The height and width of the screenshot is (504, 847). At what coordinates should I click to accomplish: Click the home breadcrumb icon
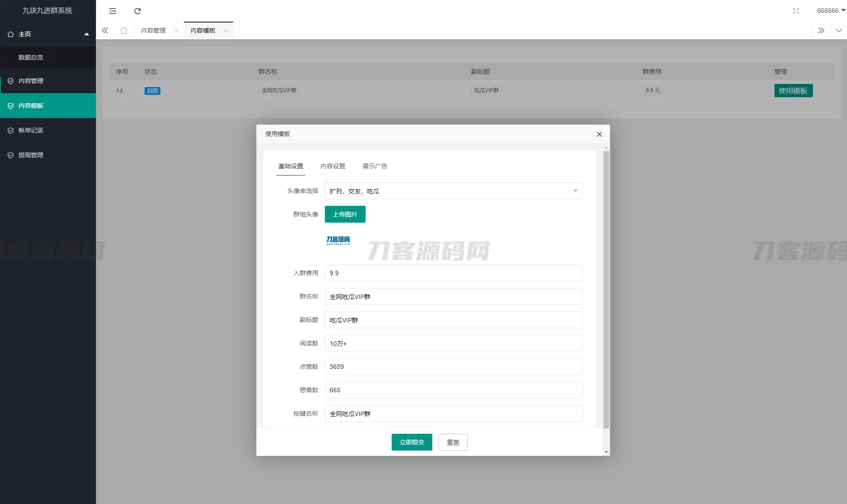click(124, 30)
